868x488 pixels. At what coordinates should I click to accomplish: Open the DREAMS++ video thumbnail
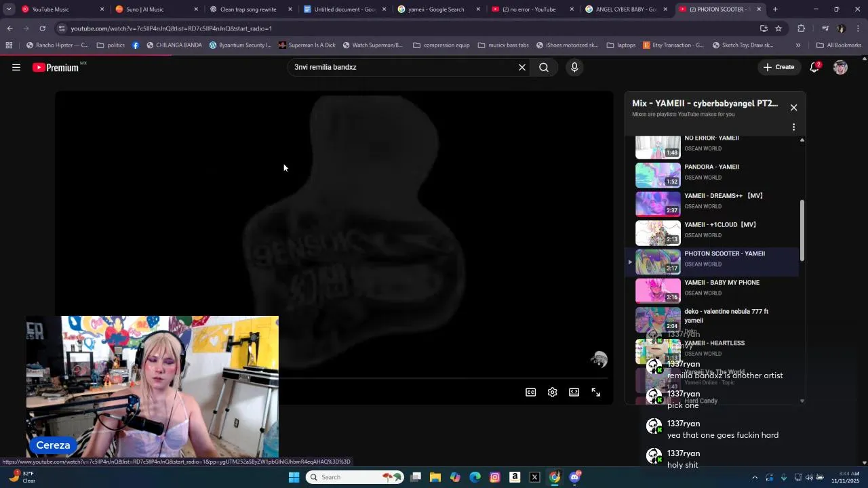click(x=658, y=204)
